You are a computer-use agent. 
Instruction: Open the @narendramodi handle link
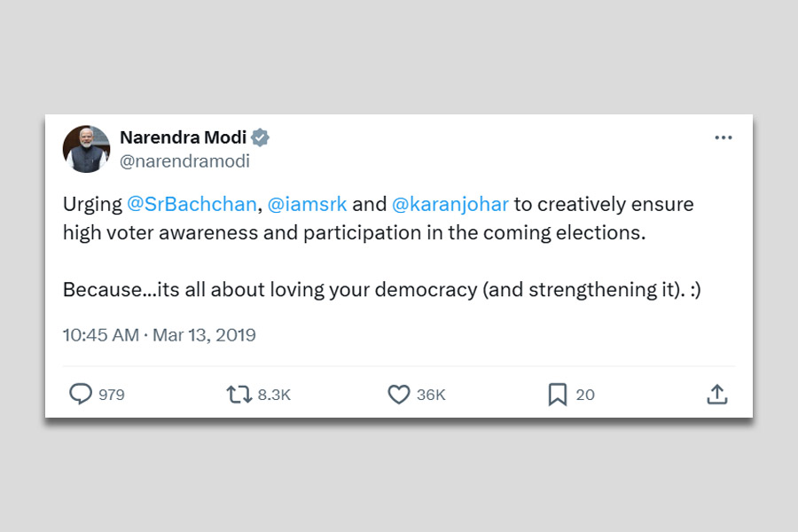coord(184,161)
